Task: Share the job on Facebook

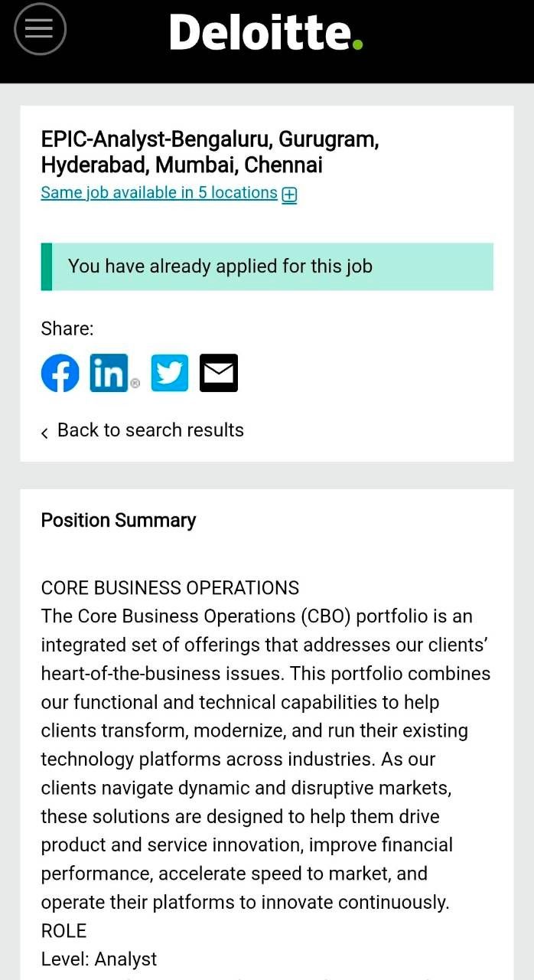Action: pos(60,373)
